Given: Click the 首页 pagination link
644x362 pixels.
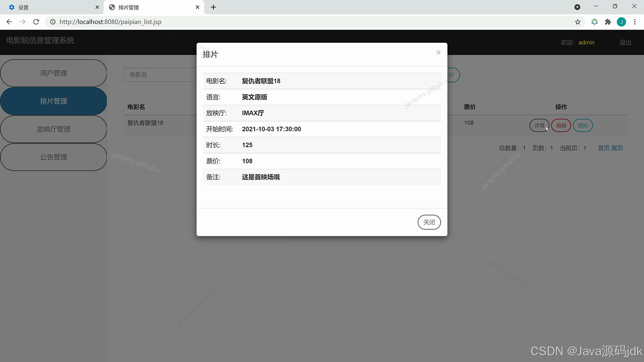Looking at the screenshot, I should (604, 148).
